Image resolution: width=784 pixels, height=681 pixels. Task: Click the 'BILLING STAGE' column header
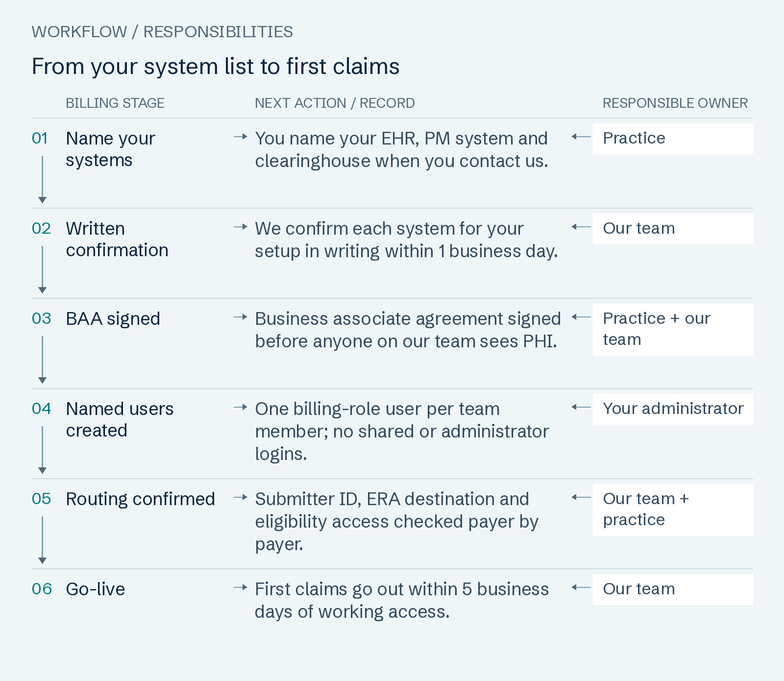[x=115, y=103]
